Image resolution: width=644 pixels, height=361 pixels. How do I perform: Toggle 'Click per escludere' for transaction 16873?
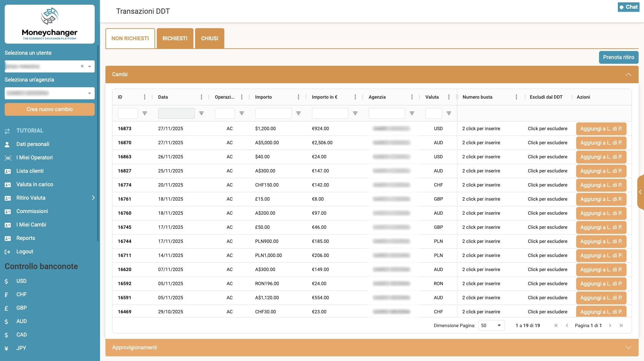(547, 128)
